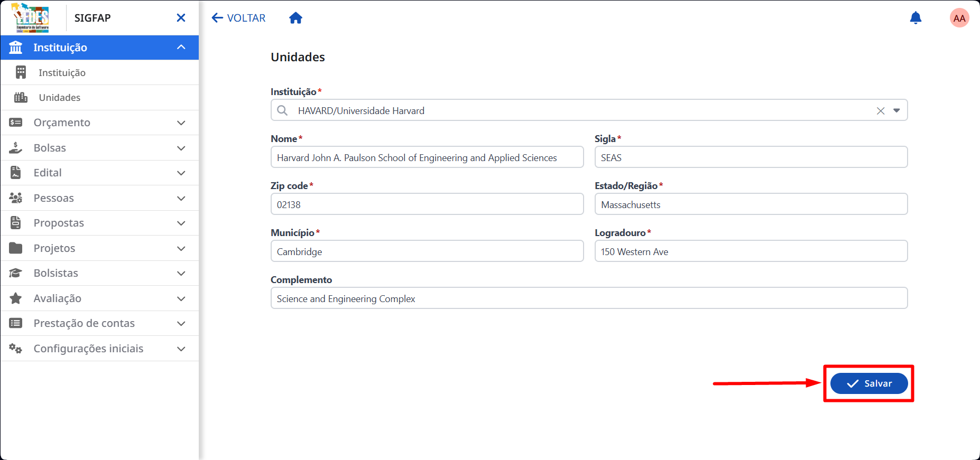Viewport: 980px width, 460px height.
Task: Click the Configurações iniciais gears icon
Action: (x=16, y=349)
